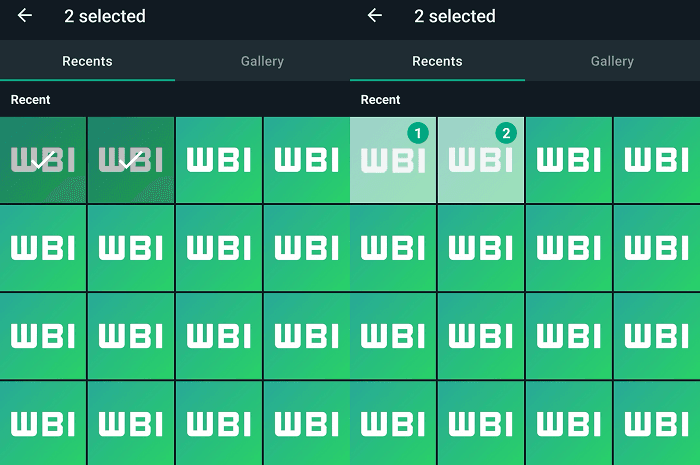The width and height of the screenshot is (700, 465).
Task: Pick the first second-row thumbnail in the right panel
Action: (393, 248)
